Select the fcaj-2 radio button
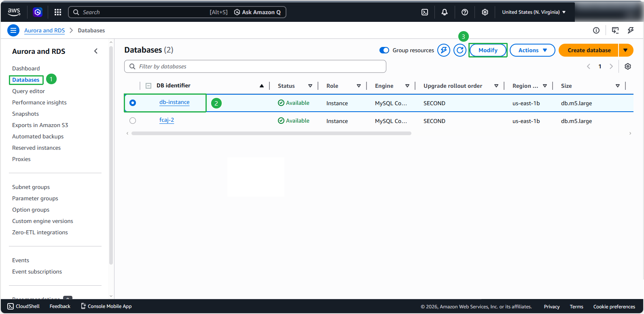The image size is (644, 314). coord(133,121)
